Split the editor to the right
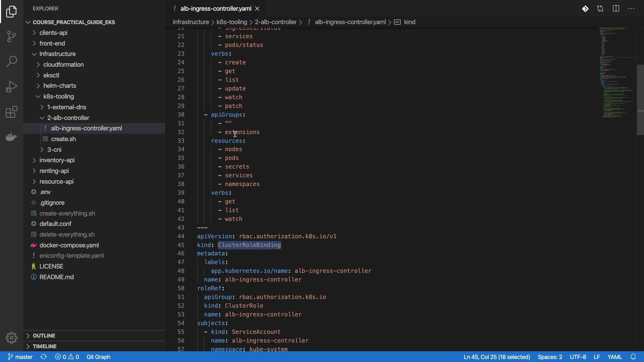Image resolution: width=644 pixels, height=362 pixels. [x=616, y=9]
